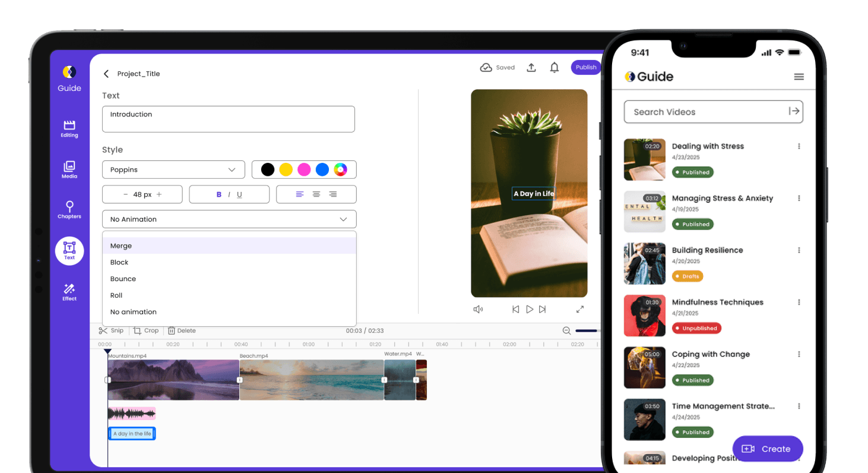The height and width of the screenshot is (473, 868).
Task: Select the black color swatch
Action: pos(268,170)
